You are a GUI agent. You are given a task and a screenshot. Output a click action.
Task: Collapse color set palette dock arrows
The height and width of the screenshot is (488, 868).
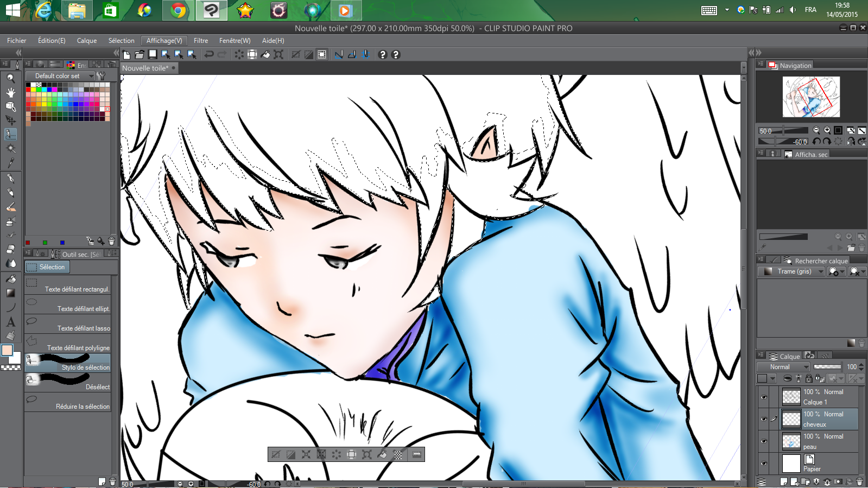coord(116,53)
